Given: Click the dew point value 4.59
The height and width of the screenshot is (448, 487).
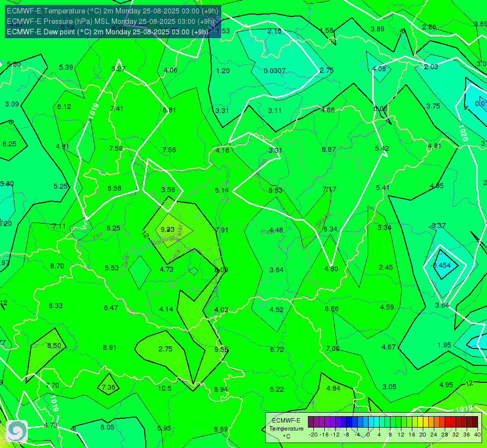Looking at the screenshot, I should (x=387, y=307).
